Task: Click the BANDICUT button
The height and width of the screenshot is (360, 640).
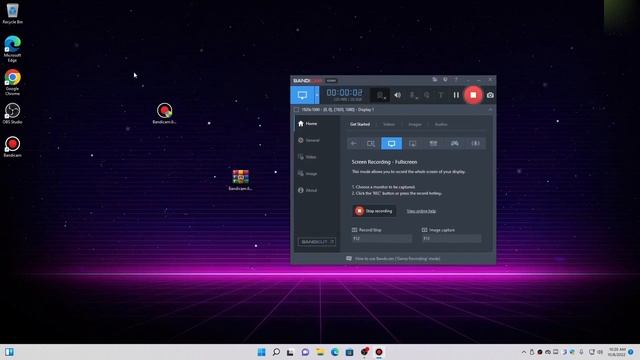Action: coord(317,242)
